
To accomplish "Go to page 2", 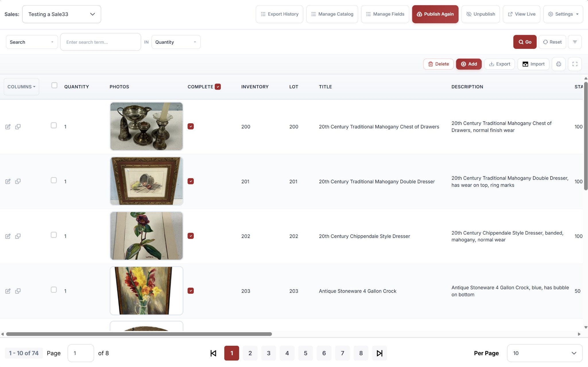I will [x=250, y=353].
